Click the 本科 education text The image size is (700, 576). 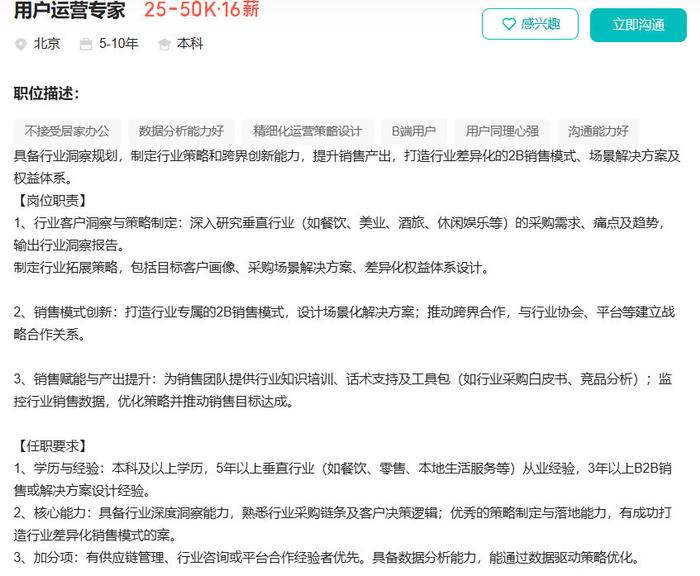pos(190,44)
